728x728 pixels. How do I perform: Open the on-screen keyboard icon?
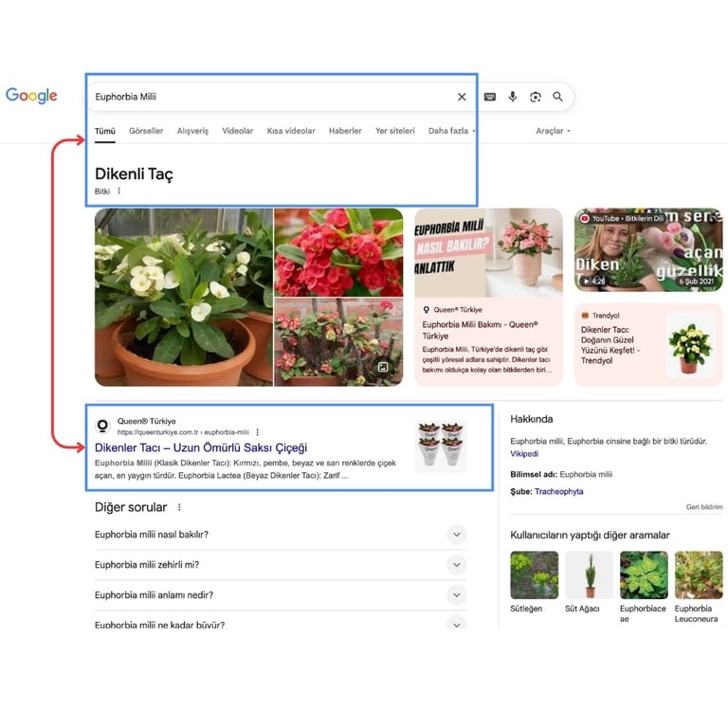click(490, 97)
